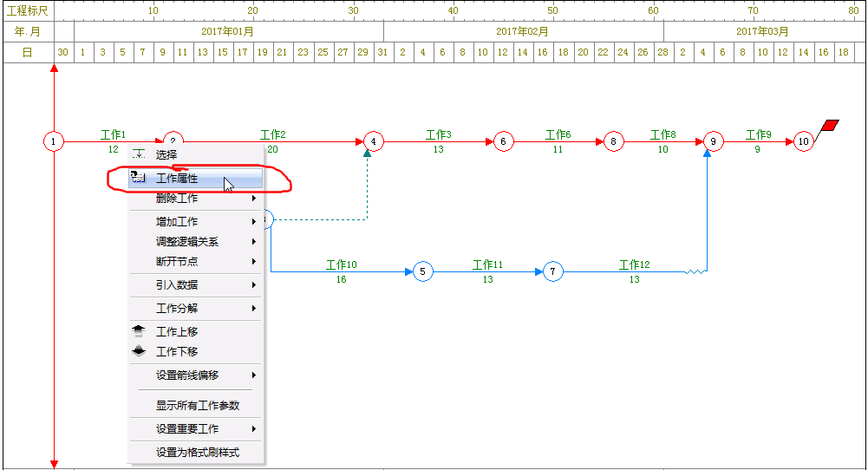Click duration 16 under 工作10
868x470 pixels.
pos(342,279)
